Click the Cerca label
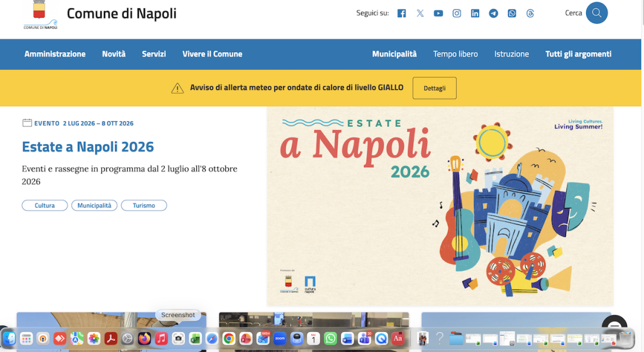Screen dimensions: 644x352 574,13
